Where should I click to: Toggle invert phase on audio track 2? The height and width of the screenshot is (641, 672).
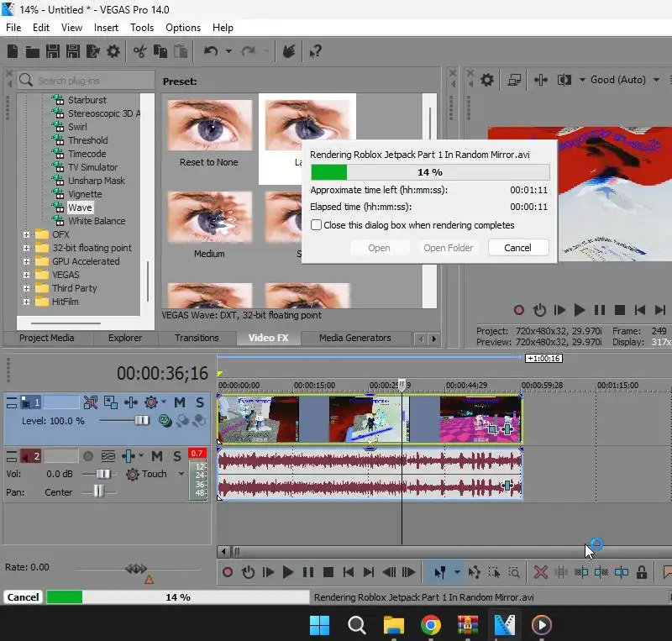[108, 456]
